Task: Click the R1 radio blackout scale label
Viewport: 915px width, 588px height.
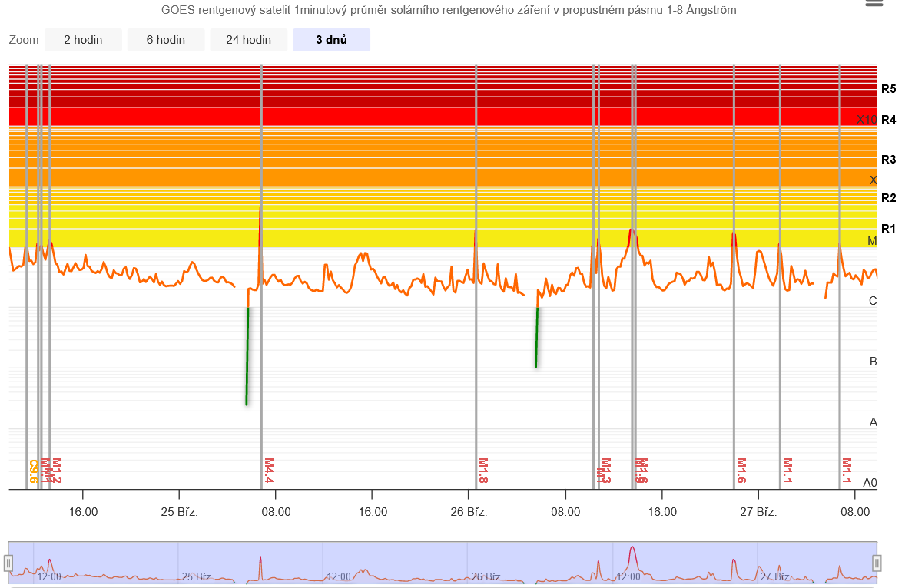Action: pyautogui.click(x=888, y=229)
